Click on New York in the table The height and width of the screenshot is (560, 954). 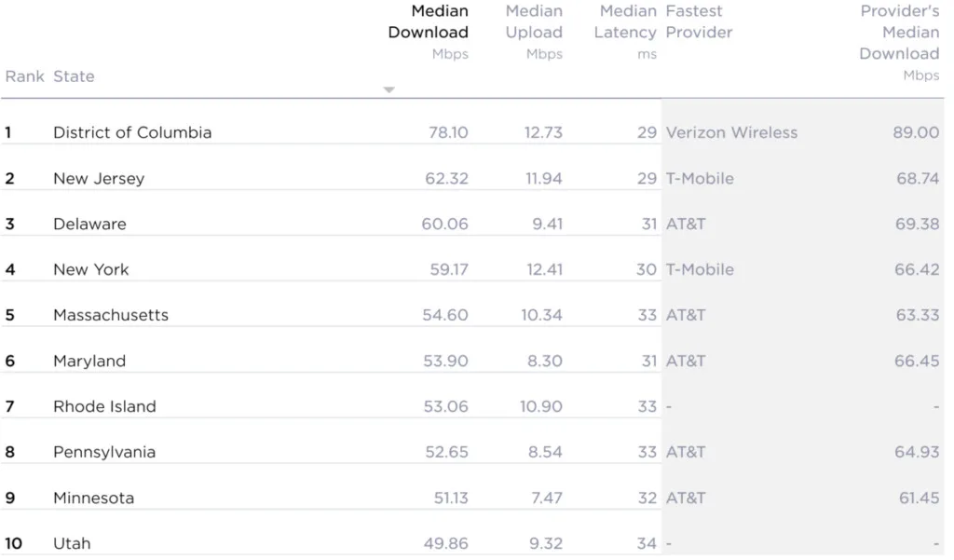91,269
